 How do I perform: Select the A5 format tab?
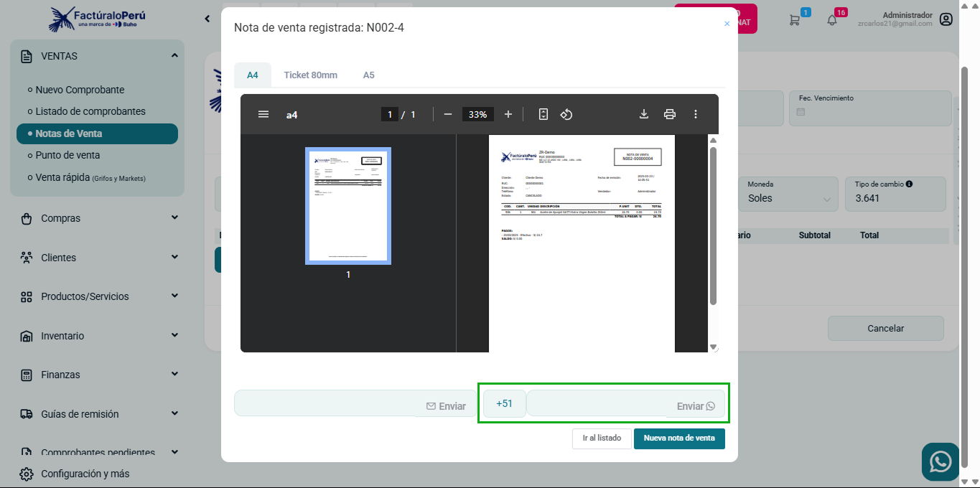coord(368,75)
